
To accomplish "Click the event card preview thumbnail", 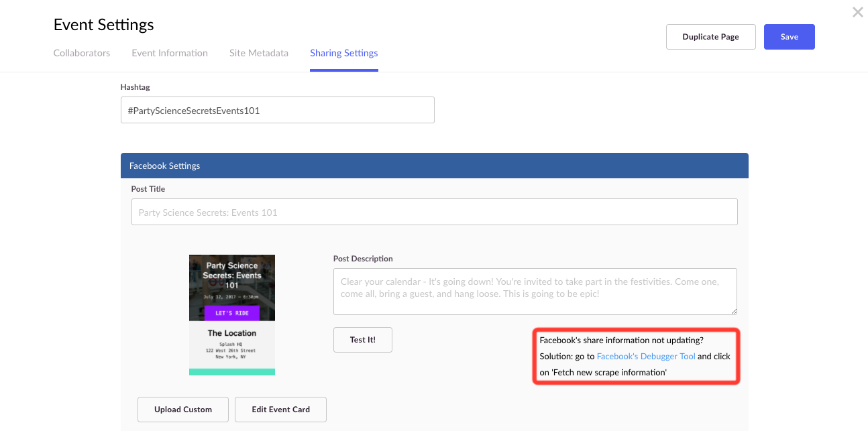I will click(x=232, y=315).
